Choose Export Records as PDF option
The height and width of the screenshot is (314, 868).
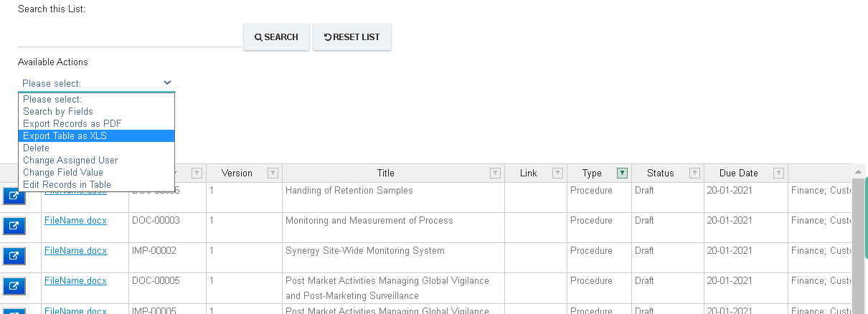tap(96, 124)
